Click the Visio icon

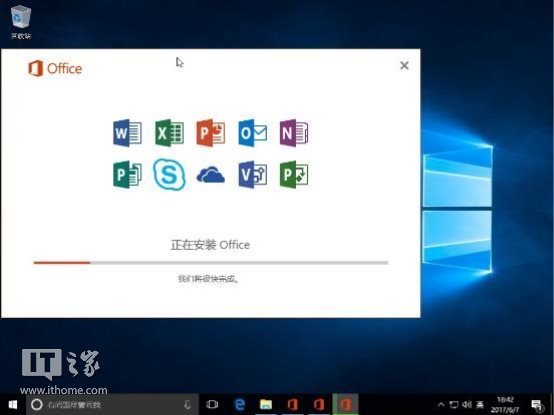coord(253,174)
